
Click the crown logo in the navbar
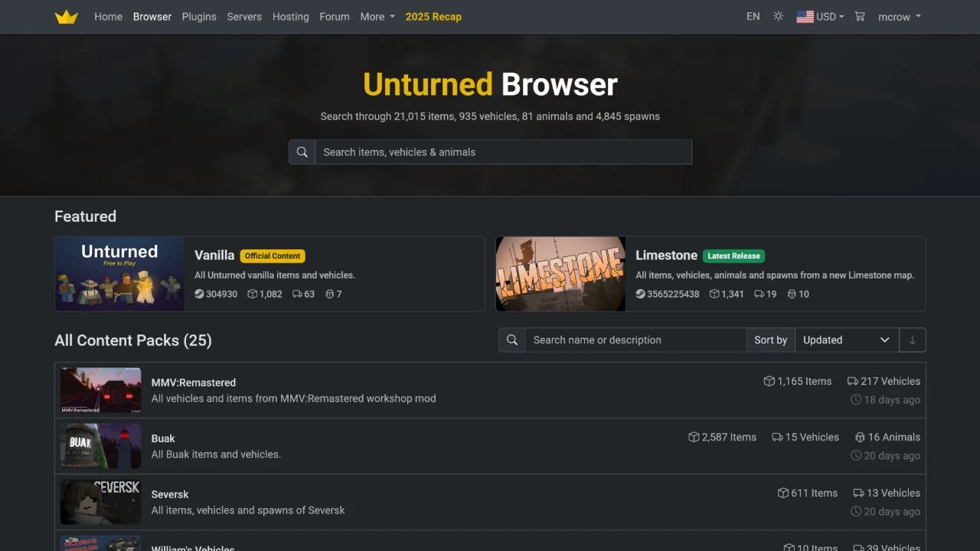(66, 16)
